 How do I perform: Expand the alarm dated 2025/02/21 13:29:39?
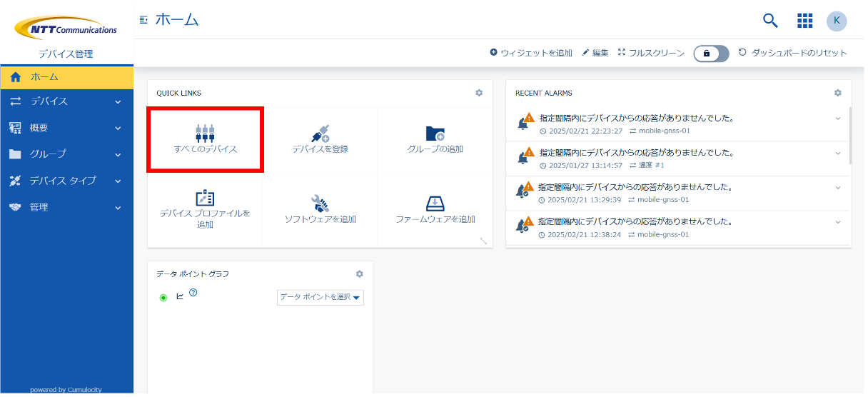pyautogui.click(x=838, y=188)
